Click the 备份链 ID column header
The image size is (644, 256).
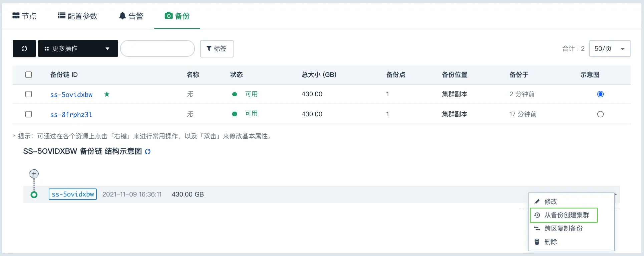(64, 75)
